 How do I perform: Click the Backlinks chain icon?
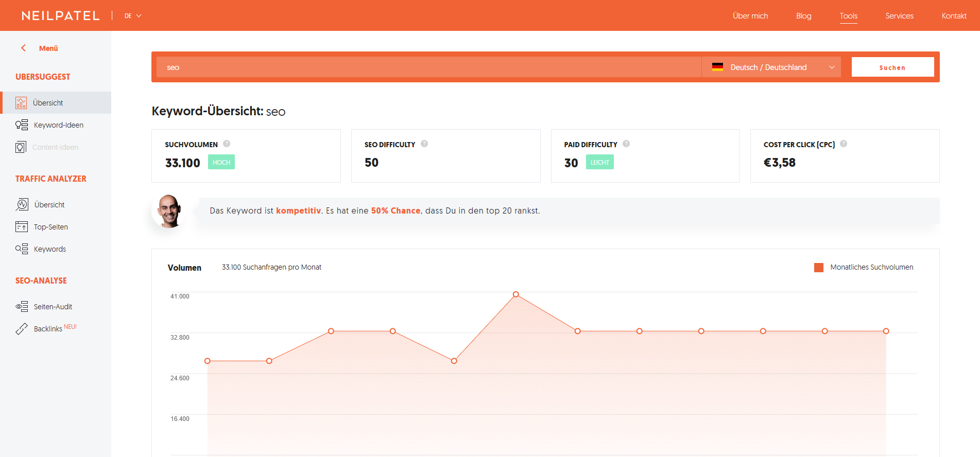click(22, 329)
